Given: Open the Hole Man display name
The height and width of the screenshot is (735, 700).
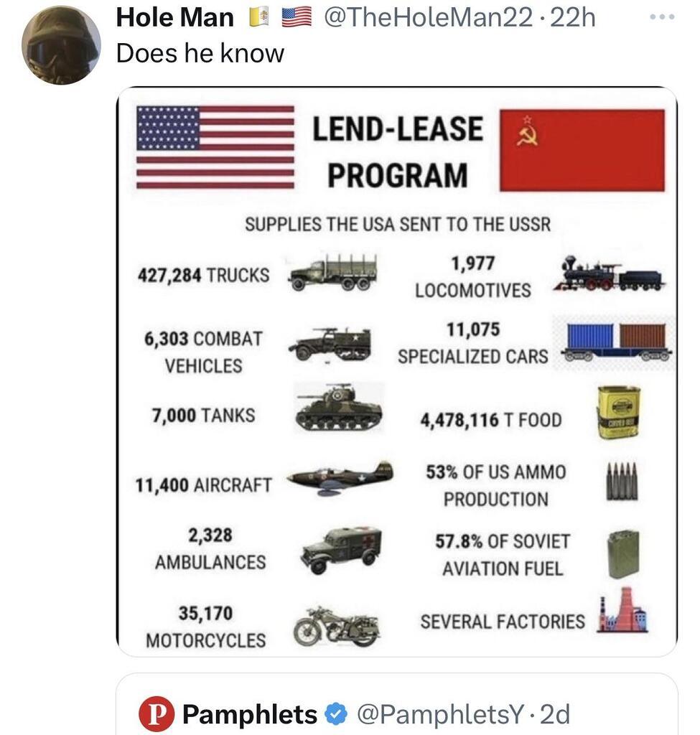Looking at the screenshot, I should click(x=174, y=17).
